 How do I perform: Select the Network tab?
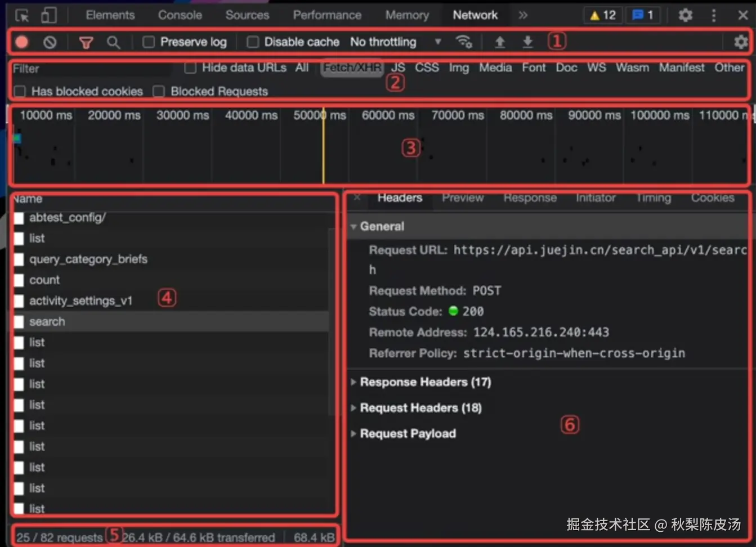pos(475,15)
